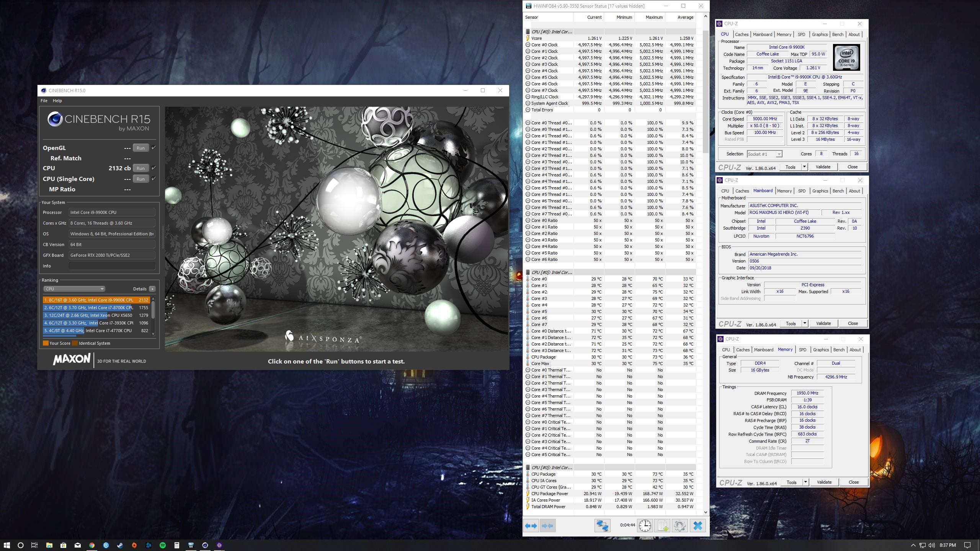Image resolution: width=980 pixels, height=551 pixels.
Task: Reset HWiNFO clock timer icon
Action: coord(645,525)
